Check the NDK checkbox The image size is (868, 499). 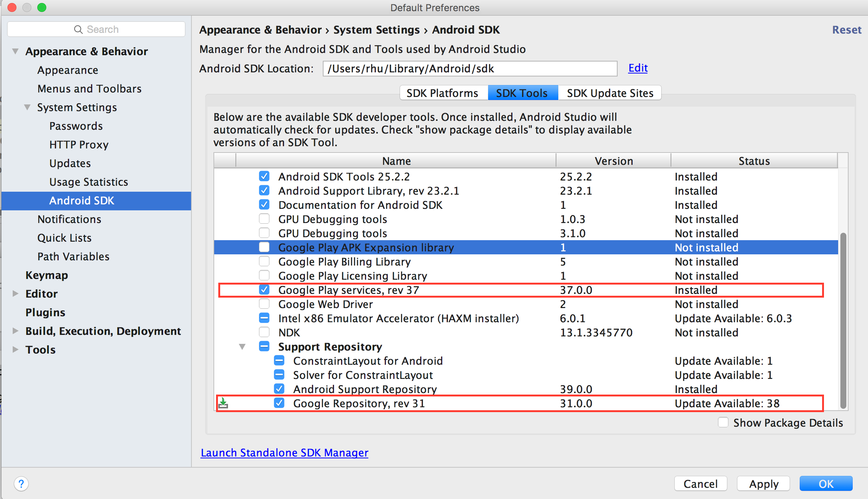click(x=264, y=332)
